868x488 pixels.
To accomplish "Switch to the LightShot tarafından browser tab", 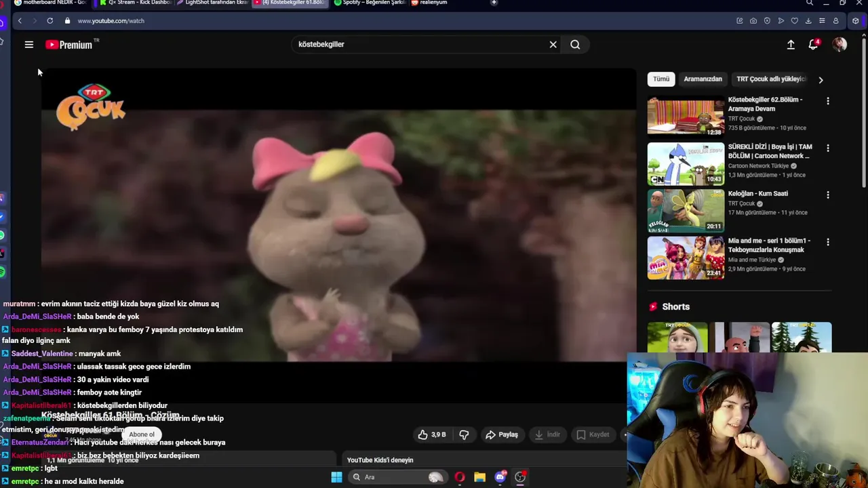I will (x=212, y=3).
